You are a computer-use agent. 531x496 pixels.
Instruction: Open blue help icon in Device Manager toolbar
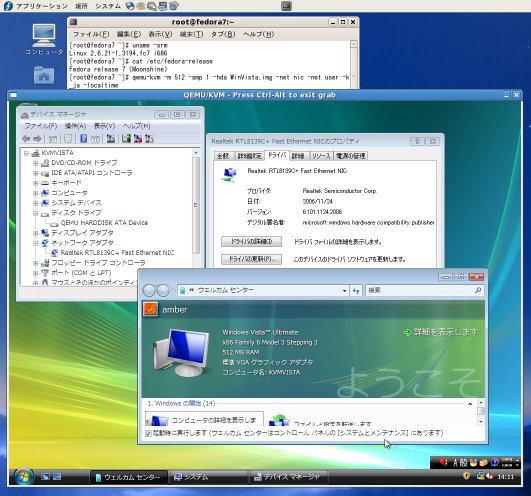tap(84, 138)
